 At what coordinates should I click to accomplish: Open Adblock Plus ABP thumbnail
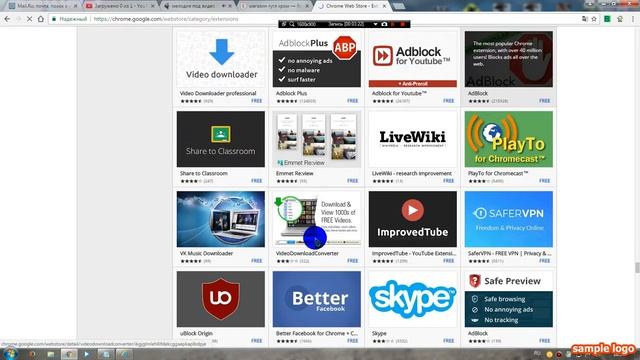pyautogui.click(x=317, y=59)
